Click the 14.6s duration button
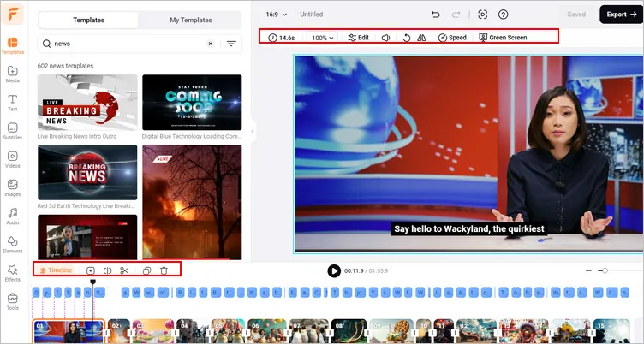 click(x=282, y=38)
